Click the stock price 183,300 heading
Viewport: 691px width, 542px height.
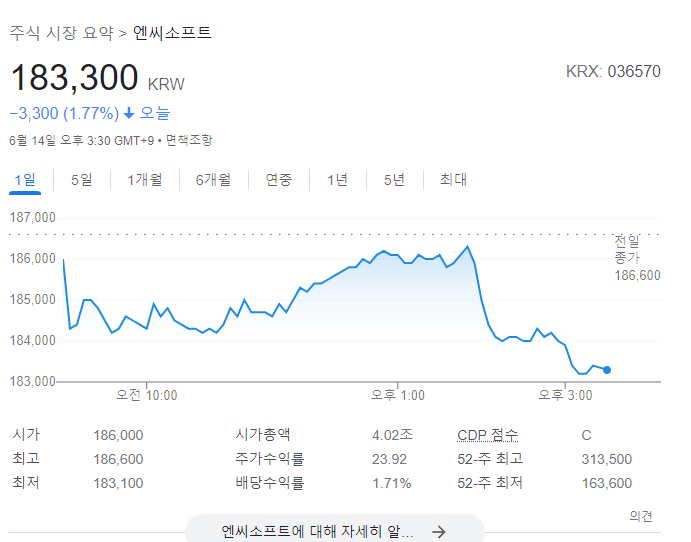pyautogui.click(x=74, y=79)
